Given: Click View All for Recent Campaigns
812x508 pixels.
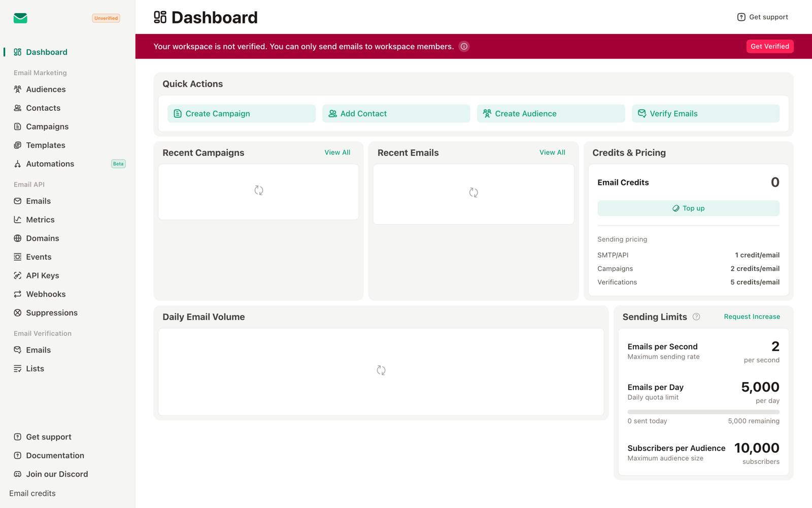Looking at the screenshot, I should (337, 152).
